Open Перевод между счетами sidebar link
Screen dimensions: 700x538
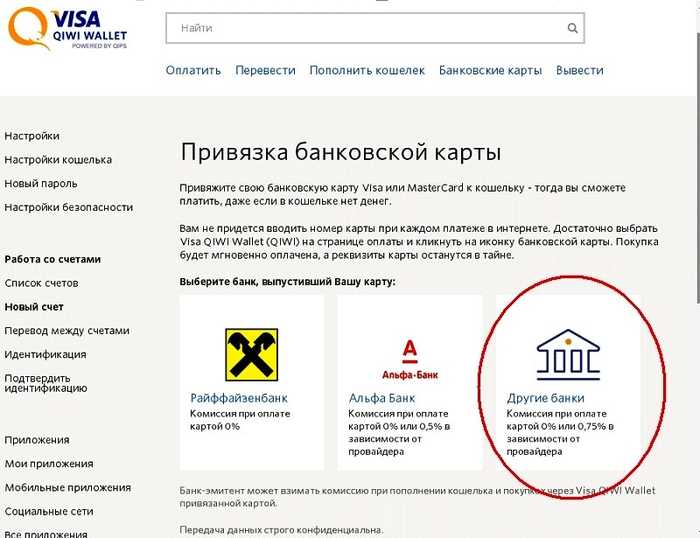click(x=67, y=331)
